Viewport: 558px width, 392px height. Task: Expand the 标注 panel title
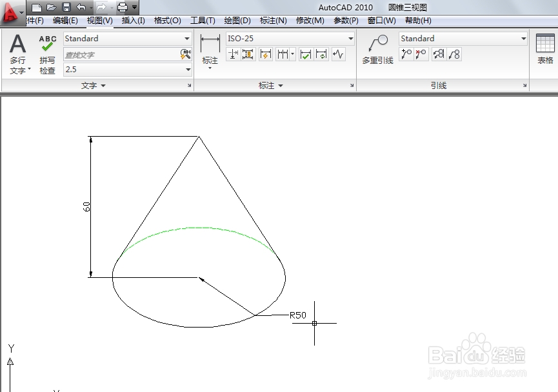(x=270, y=85)
